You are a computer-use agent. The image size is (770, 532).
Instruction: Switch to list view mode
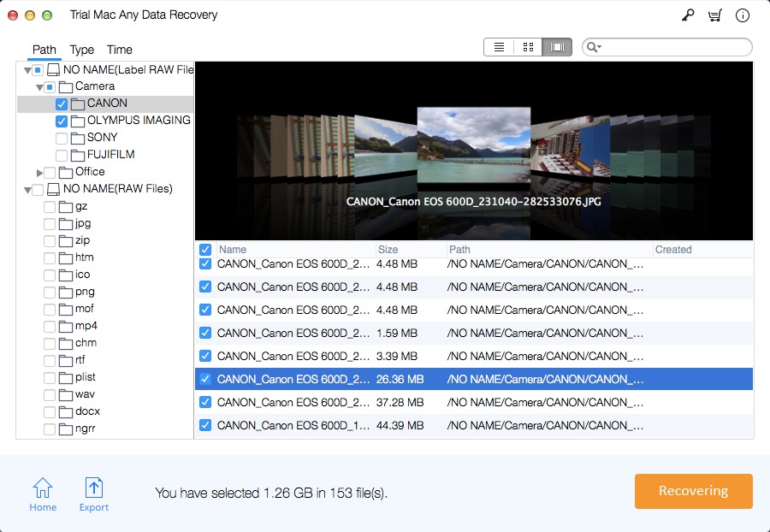click(499, 47)
